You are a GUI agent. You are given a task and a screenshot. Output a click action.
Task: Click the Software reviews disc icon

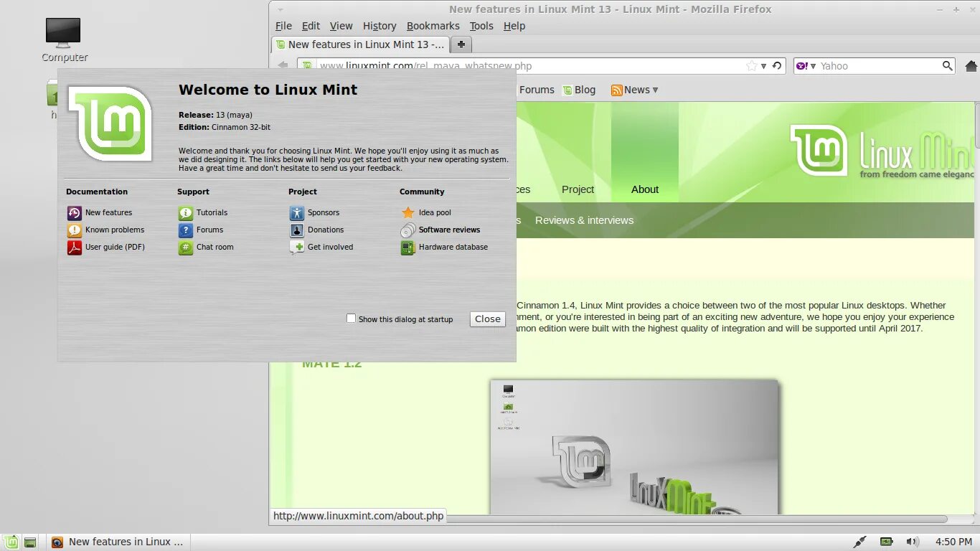point(408,230)
